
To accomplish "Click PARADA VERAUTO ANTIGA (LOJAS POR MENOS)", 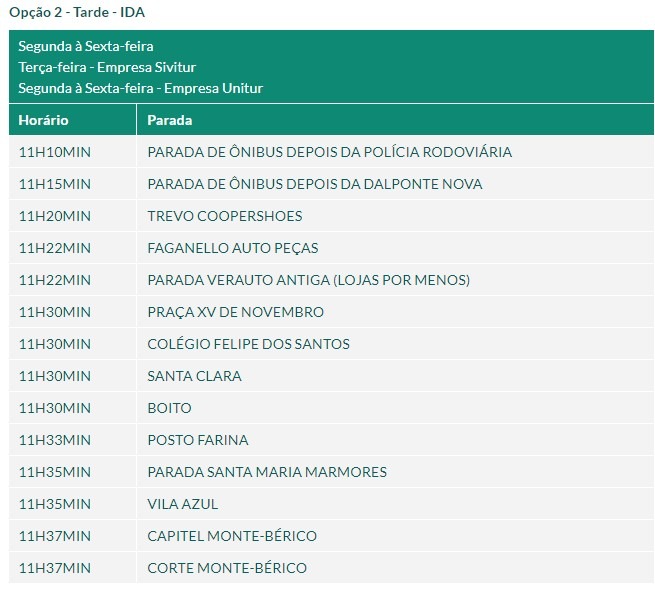I will [308, 280].
